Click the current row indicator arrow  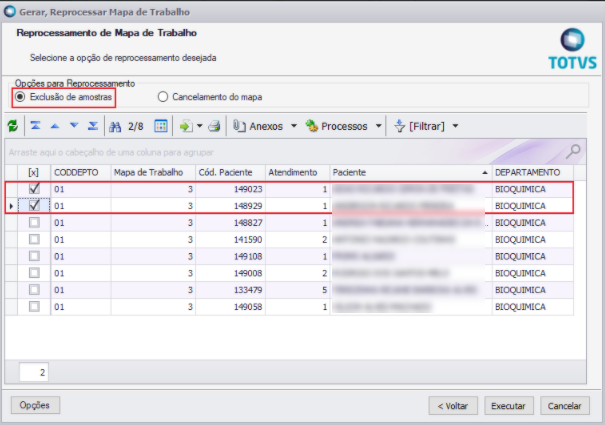(x=11, y=206)
